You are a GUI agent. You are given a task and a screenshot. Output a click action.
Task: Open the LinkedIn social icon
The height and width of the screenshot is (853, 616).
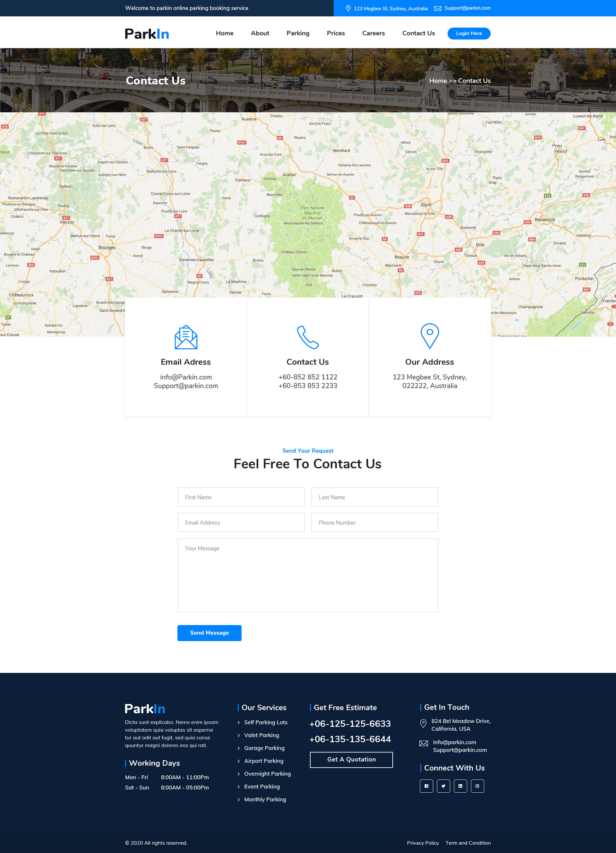point(460,786)
